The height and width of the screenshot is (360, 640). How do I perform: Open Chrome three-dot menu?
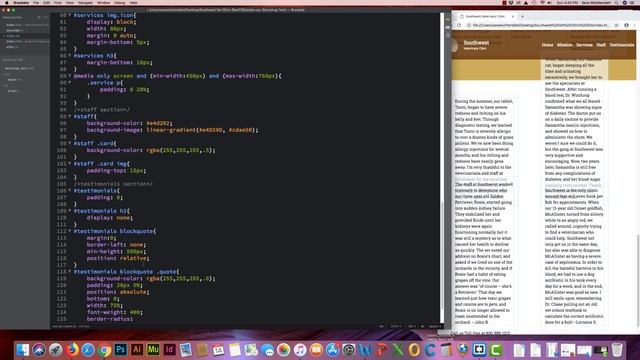(x=635, y=25)
